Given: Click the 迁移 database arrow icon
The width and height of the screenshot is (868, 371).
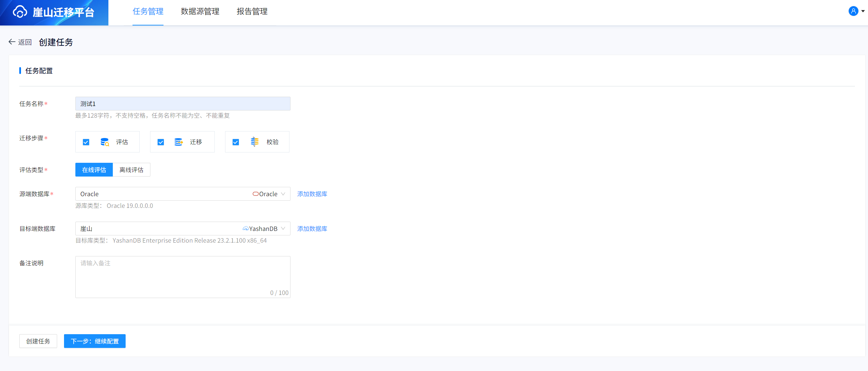Looking at the screenshot, I should [178, 142].
